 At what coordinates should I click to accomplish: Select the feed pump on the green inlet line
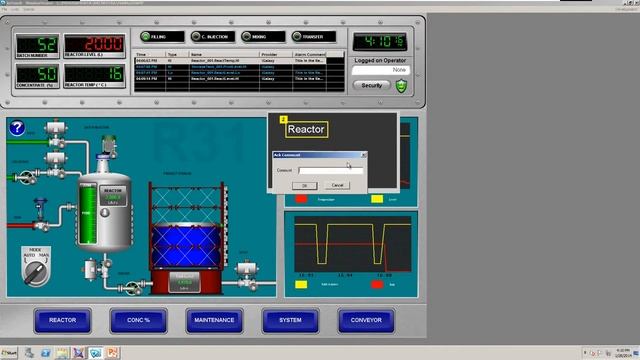click(26, 178)
